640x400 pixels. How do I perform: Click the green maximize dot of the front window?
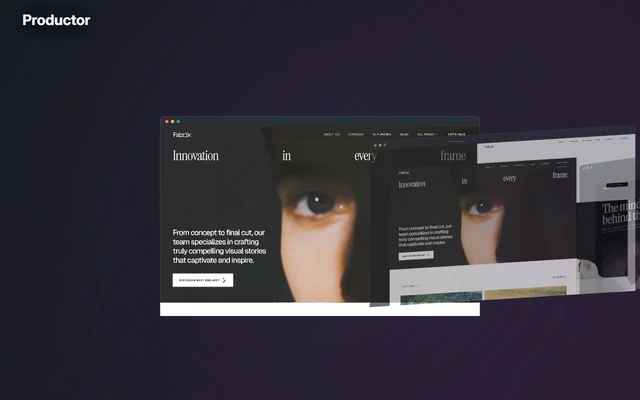pyautogui.click(x=178, y=122)
